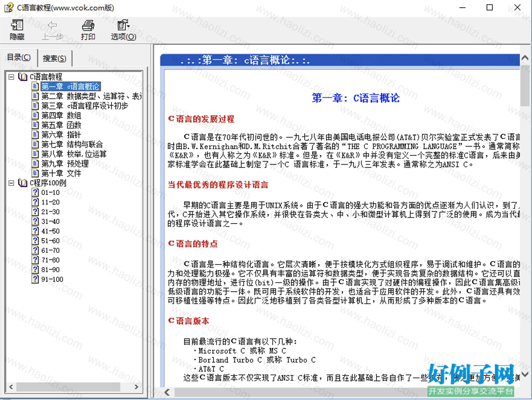Screen dimensions: 532x400
Task: Switch to the 搜索(S) tab
Action: point(54,58)
